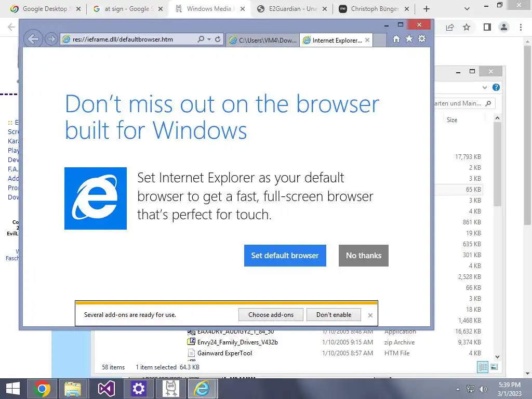Open the IE Favorites star

(x=409, y=39)
